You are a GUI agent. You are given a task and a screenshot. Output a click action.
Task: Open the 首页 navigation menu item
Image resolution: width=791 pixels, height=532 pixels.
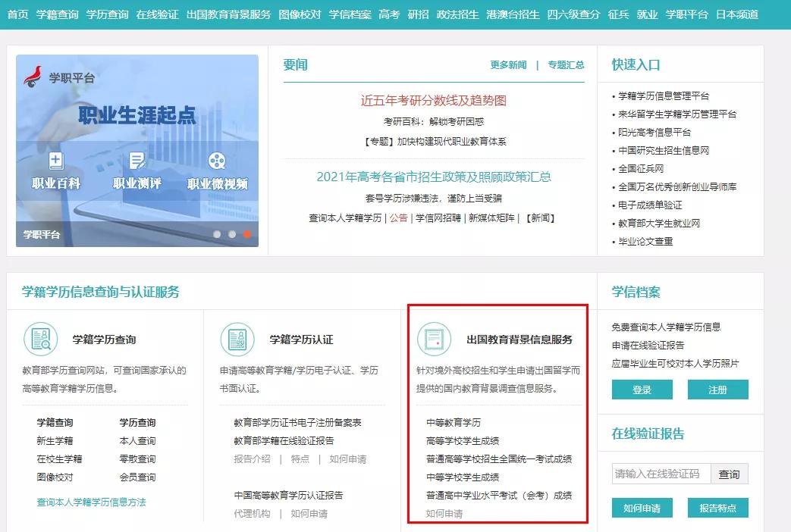coord(16,14)
